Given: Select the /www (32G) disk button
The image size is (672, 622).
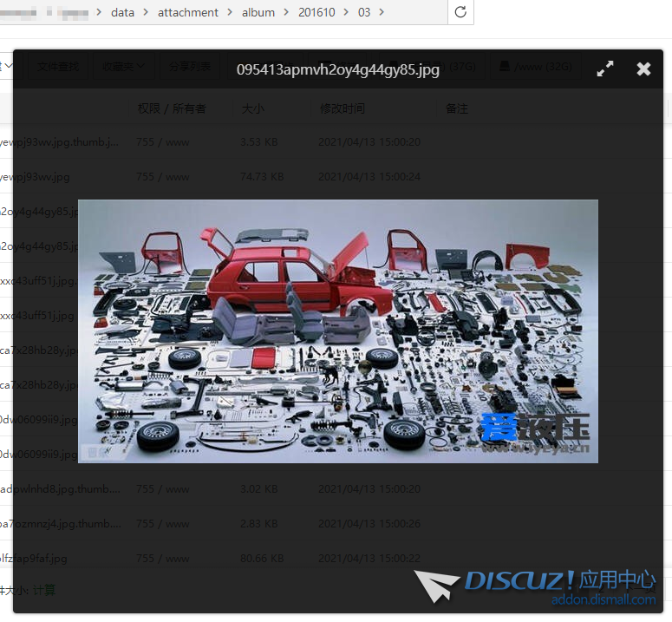Looking at the screenshot, I should (536, 67).
